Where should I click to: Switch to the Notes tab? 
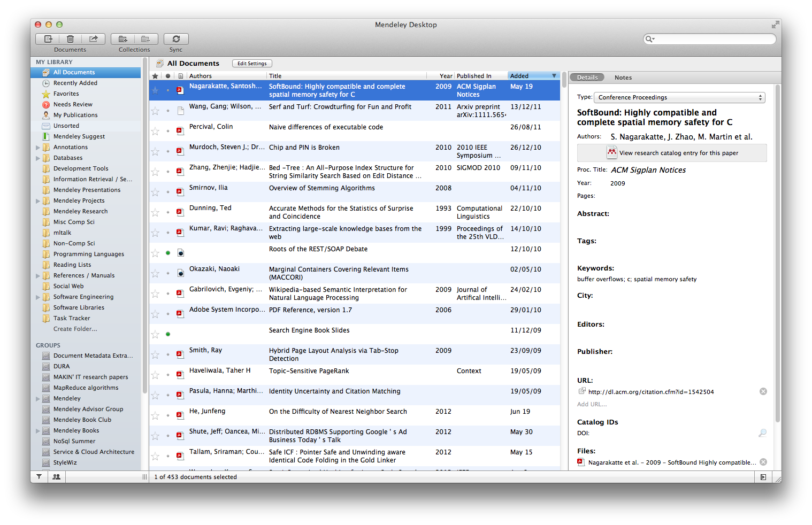coord(623,78)
